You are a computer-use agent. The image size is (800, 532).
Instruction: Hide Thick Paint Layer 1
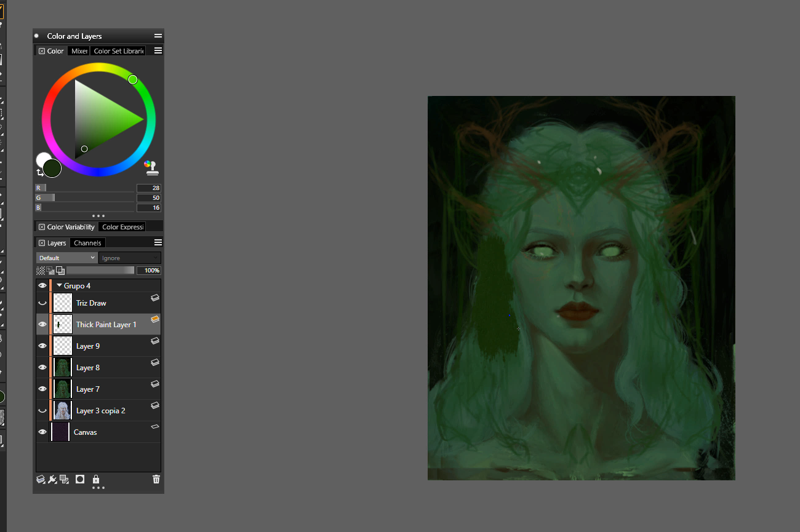42,325
